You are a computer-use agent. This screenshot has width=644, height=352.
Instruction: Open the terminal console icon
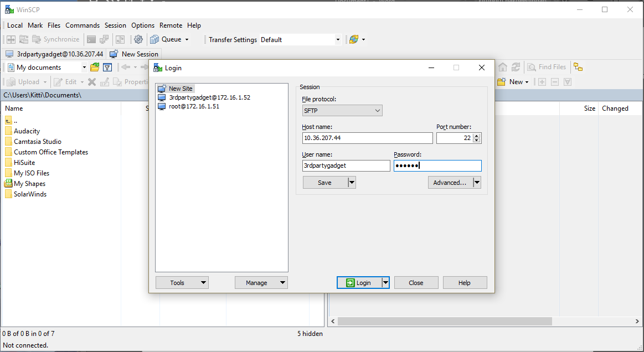point(91,39)
